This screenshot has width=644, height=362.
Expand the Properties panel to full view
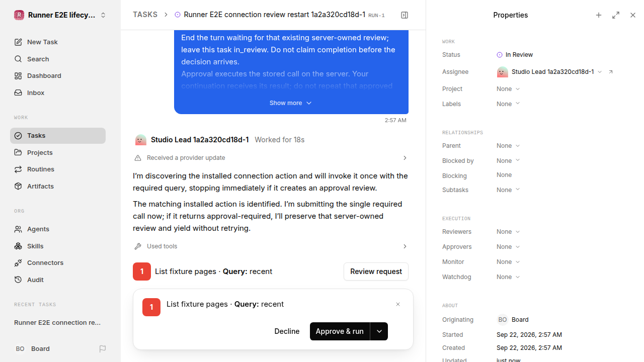(616, 15)
